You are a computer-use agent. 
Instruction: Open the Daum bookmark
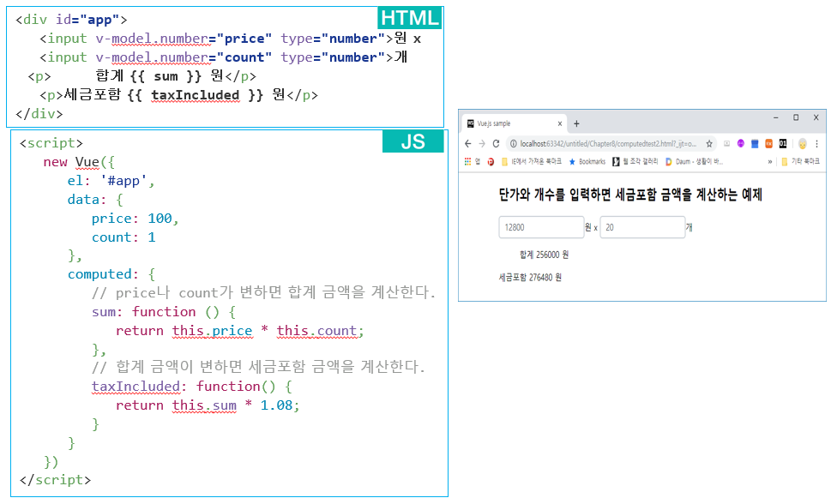point(695,162)
